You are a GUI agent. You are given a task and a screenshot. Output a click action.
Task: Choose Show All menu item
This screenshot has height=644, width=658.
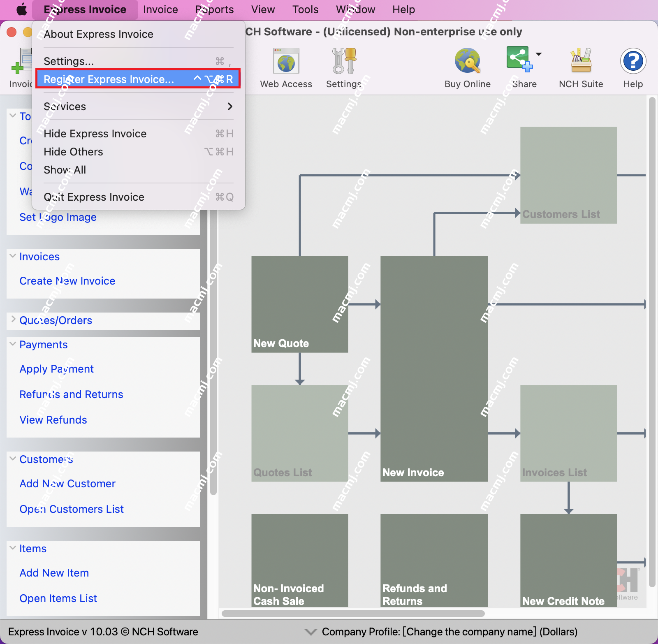coord(139,170)
